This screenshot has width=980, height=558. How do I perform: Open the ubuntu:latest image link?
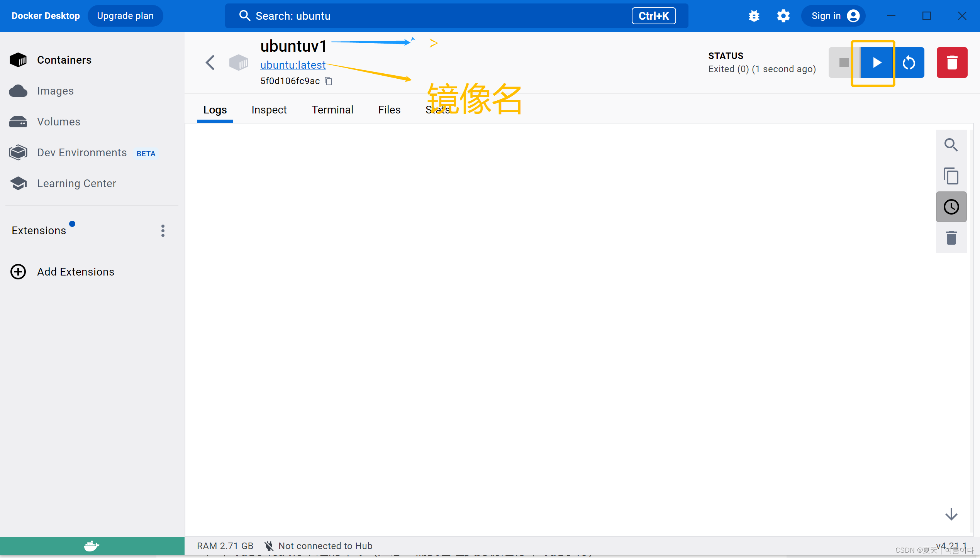click(293, 65)
